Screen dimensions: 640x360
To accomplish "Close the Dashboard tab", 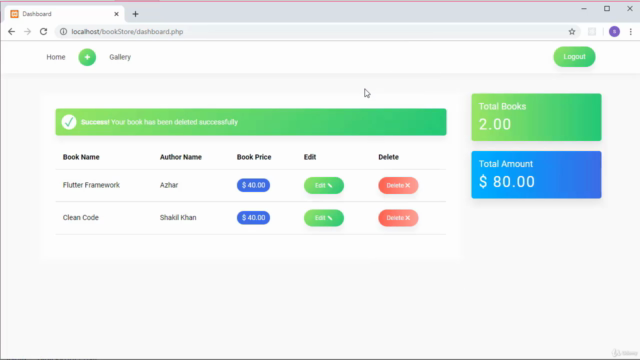I will pyautogui.click(x=116, y=14).
